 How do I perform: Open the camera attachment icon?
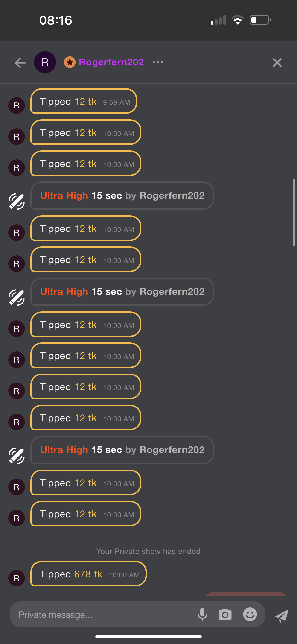pyautogui.click(x=225, y=615)
